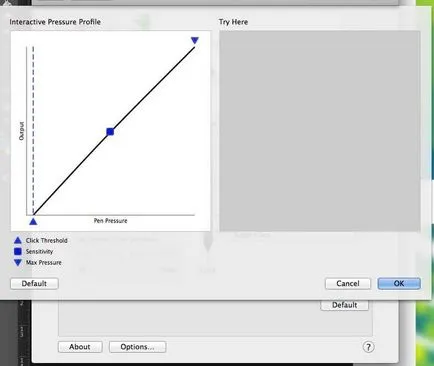434x366 pixels.
Task: Click the Sensitivity legend square icon
Action: pos(18,251)
